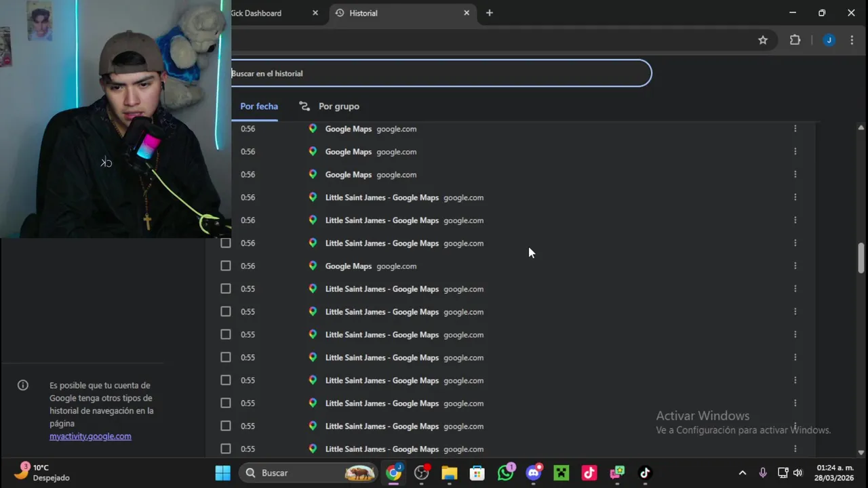Click the taskbar Buscar search box
Image resolution: width=868 pixels, height=488 pixels.
[x=309, y=473]
